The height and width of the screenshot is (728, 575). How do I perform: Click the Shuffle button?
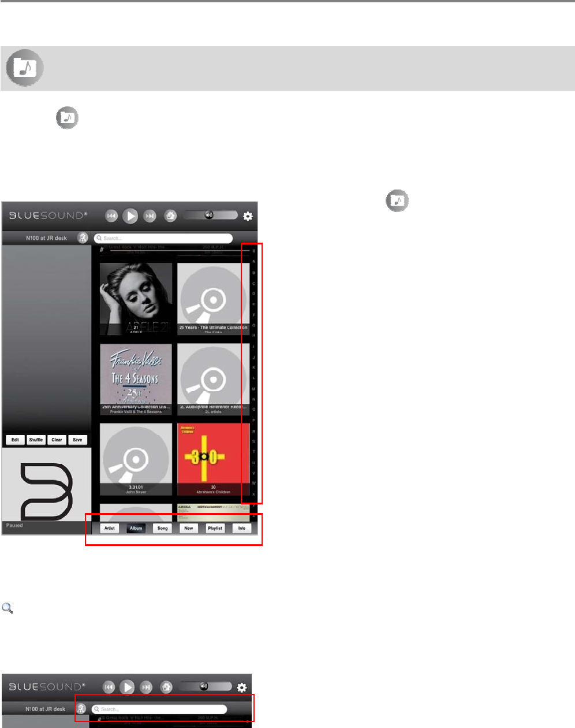36,440
